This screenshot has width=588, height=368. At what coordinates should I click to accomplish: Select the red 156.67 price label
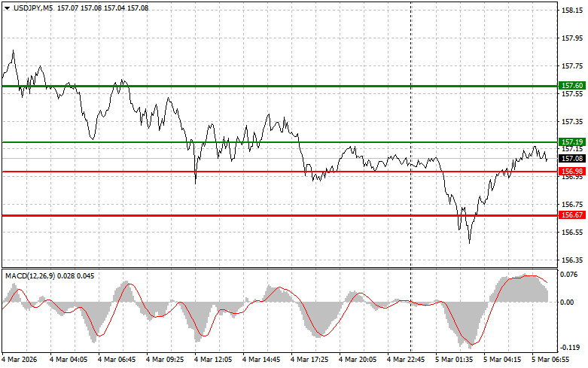[x=572, y=215]
